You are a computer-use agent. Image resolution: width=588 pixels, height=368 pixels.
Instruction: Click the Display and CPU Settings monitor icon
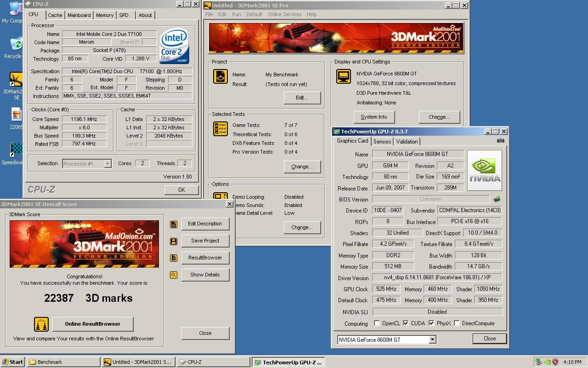(x=343, y=76)
